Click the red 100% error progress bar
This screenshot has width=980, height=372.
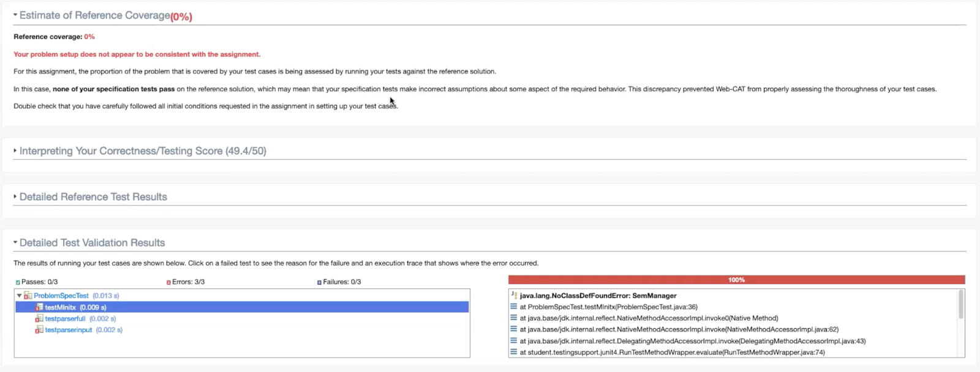tap(736, 280)
